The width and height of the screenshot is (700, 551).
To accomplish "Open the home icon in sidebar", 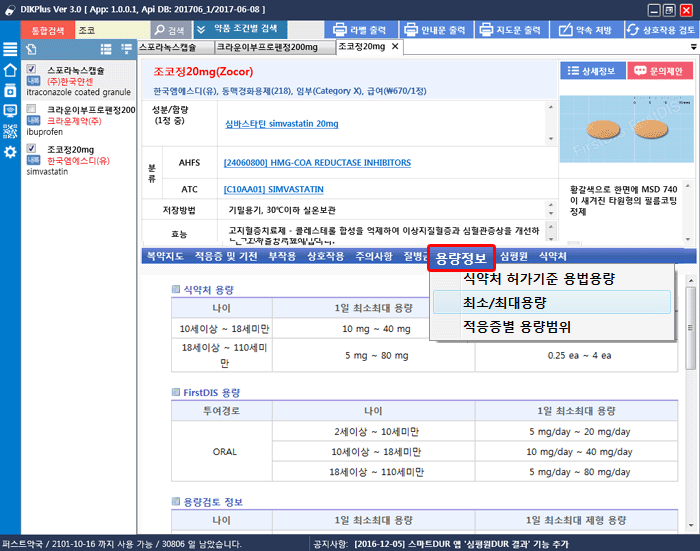I will (x=10, y=71).
